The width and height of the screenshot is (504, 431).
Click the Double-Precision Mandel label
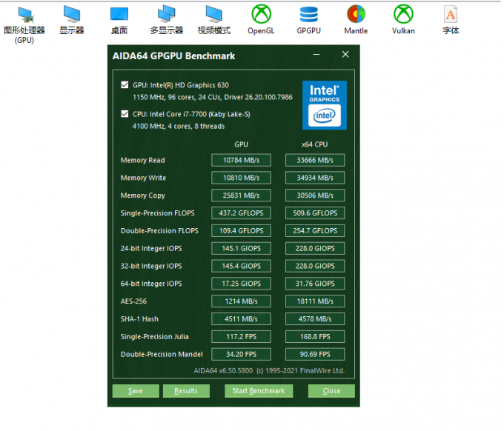click(x=162, y=354)
